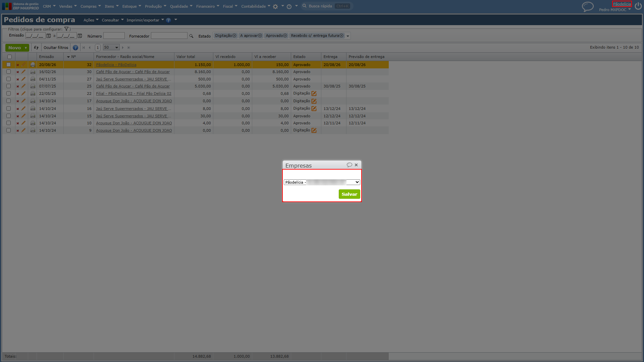
Task: Open the Novo button dropdown arrow
Action: coord(26,48)
